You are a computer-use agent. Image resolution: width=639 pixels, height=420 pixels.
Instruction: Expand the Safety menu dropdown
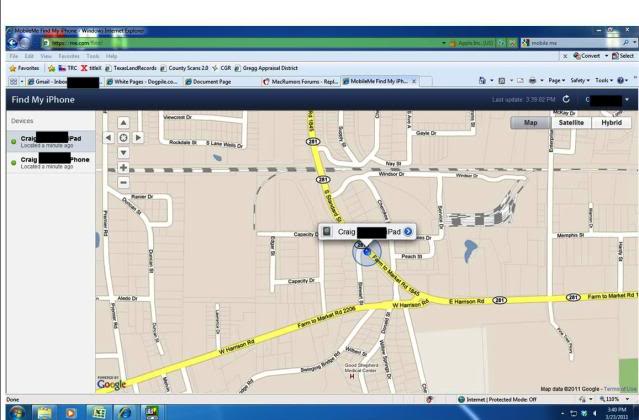(x=580, y=81)
